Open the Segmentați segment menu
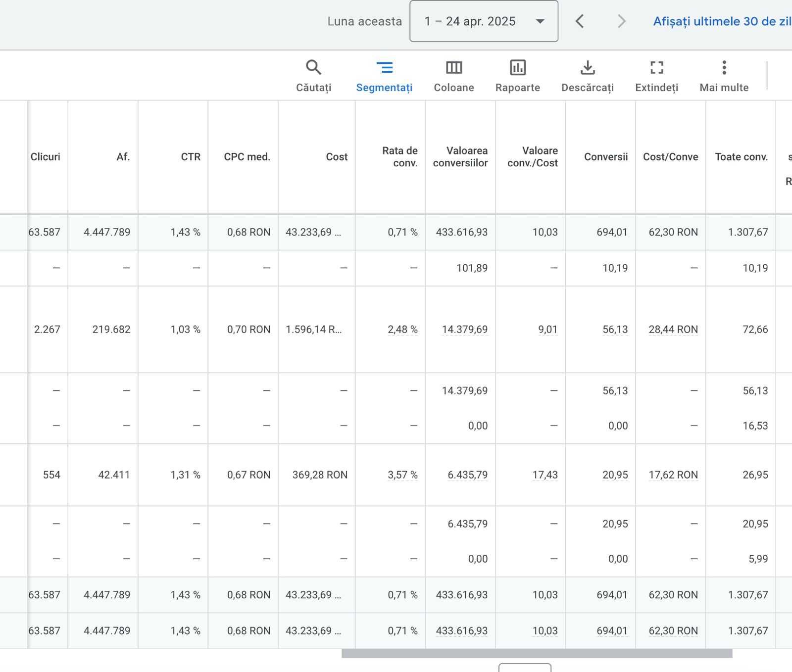792x672 pixels. click(x=384, y=76)
